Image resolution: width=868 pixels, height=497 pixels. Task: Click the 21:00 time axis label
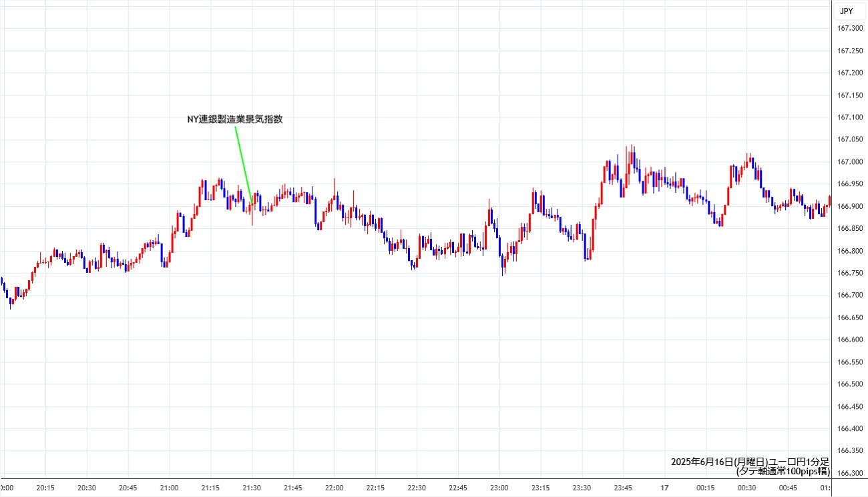click(x=170, y=488)
